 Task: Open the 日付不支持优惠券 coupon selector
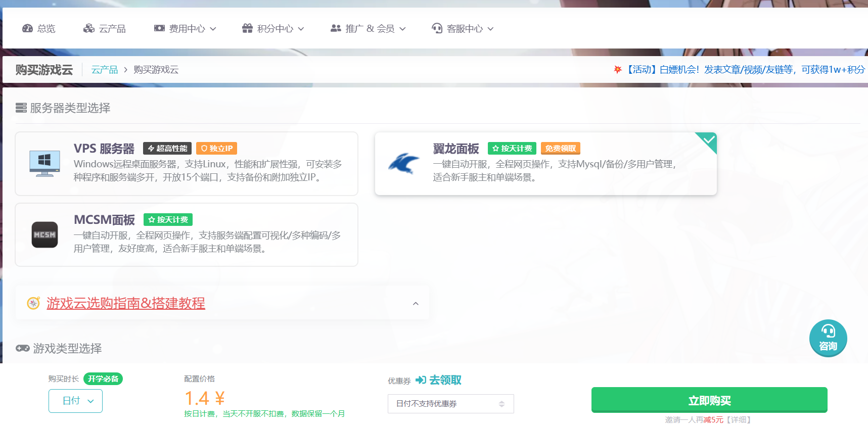(x=450, y=404)
